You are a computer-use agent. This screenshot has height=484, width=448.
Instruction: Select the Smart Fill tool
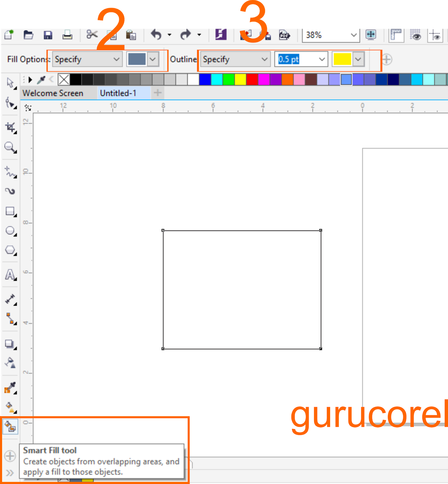[x=10, y=427]
